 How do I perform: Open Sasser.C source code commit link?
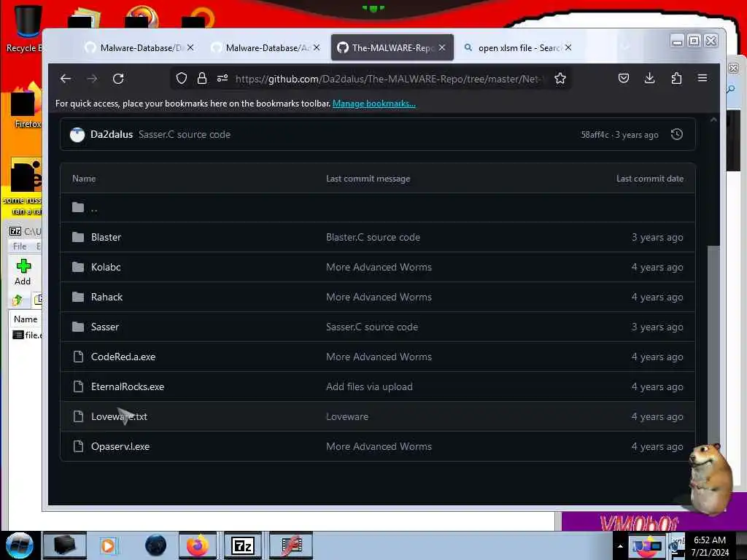185,134
